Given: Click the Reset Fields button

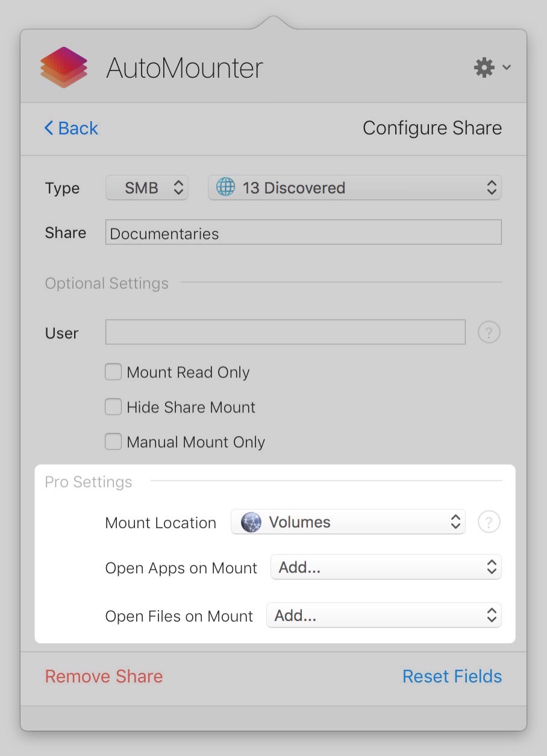Looking at the screenshot, I should tap(452, 676).
